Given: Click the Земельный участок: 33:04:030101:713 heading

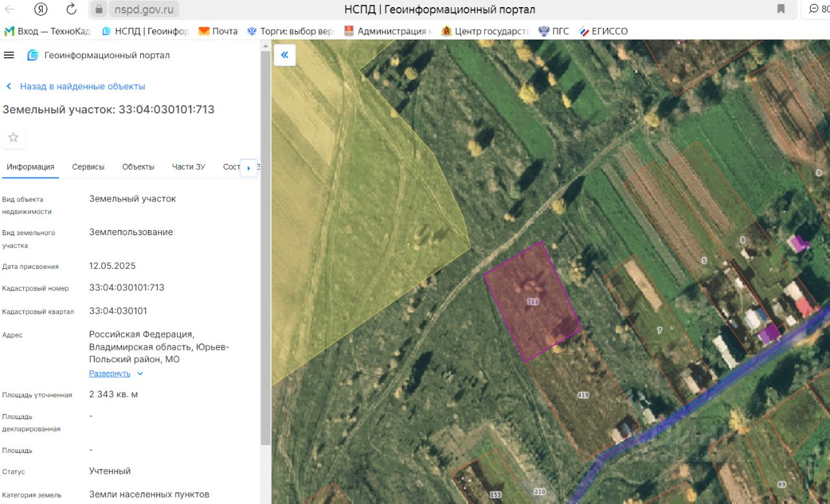Looking at the screenshot, I should point(108,109).
